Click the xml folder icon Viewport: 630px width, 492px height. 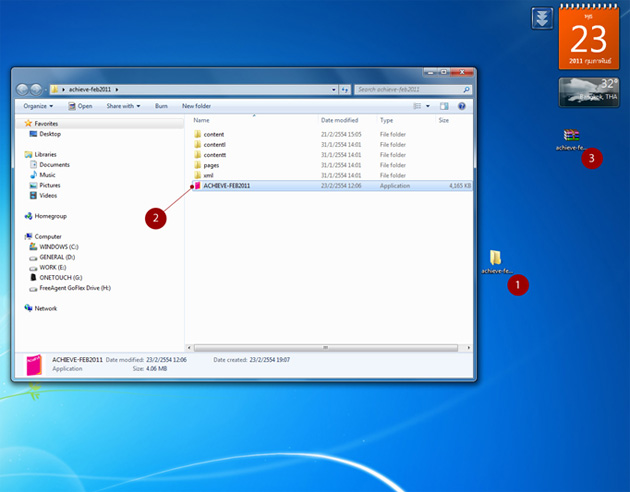(x=197, y=175)
